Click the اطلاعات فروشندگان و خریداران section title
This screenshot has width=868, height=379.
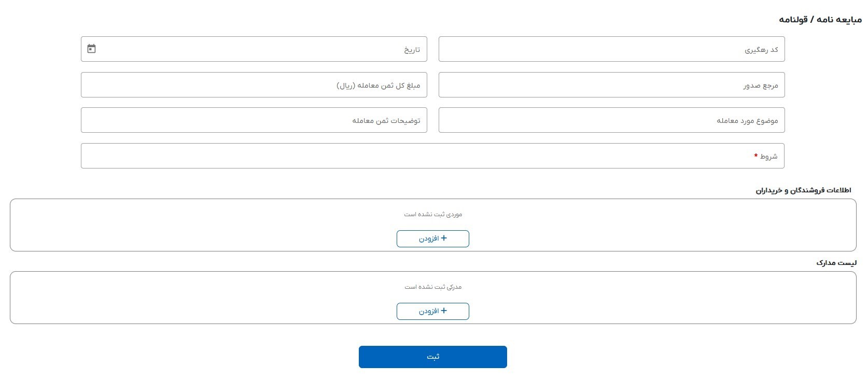[803, 190]
